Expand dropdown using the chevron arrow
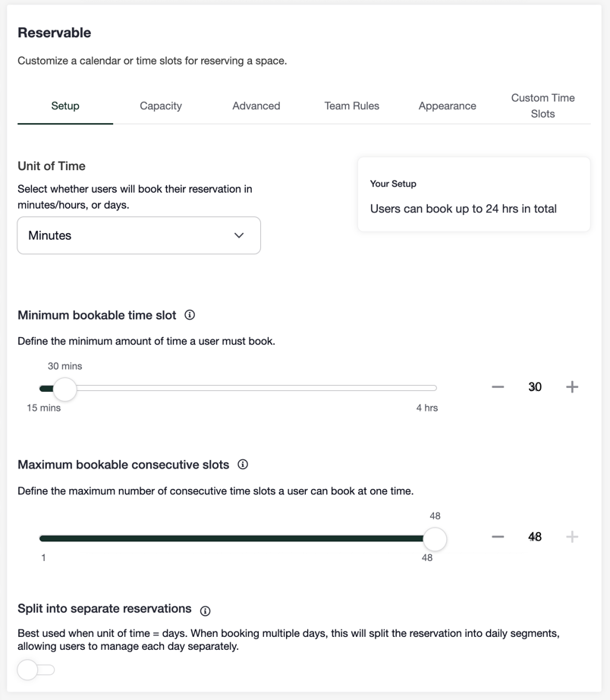 [239, 235]
